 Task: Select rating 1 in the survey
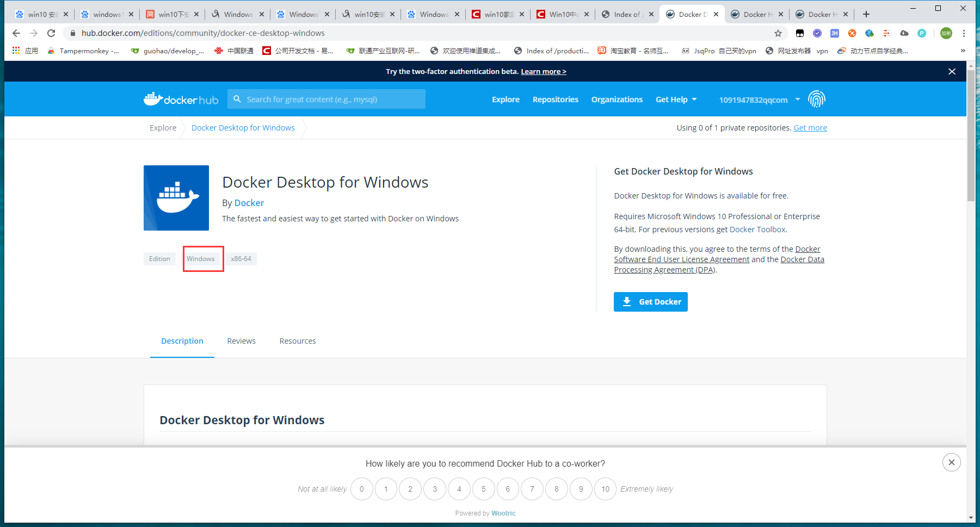point(386,489)
